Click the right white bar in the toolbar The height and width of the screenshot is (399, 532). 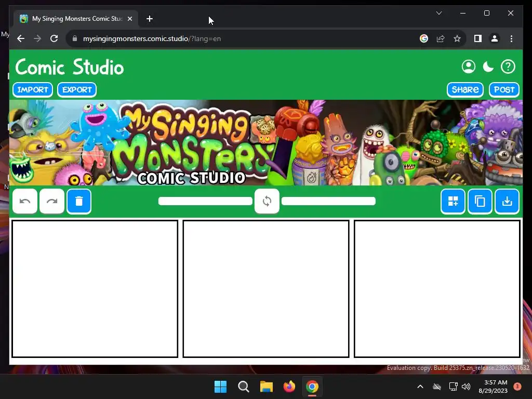[328, 201]
